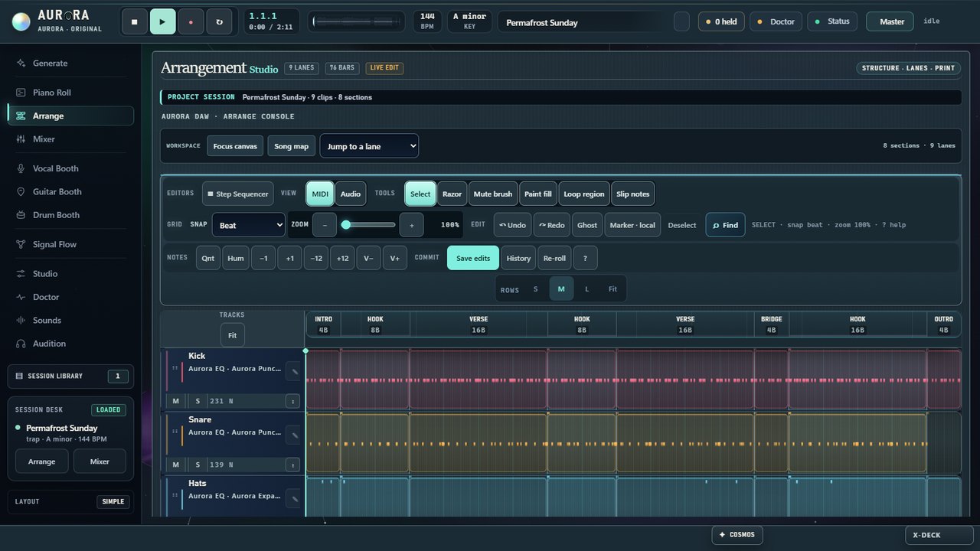Screen dimensions: 980x551
Task: Open the Signal Flow view
Action: [70, 245]
